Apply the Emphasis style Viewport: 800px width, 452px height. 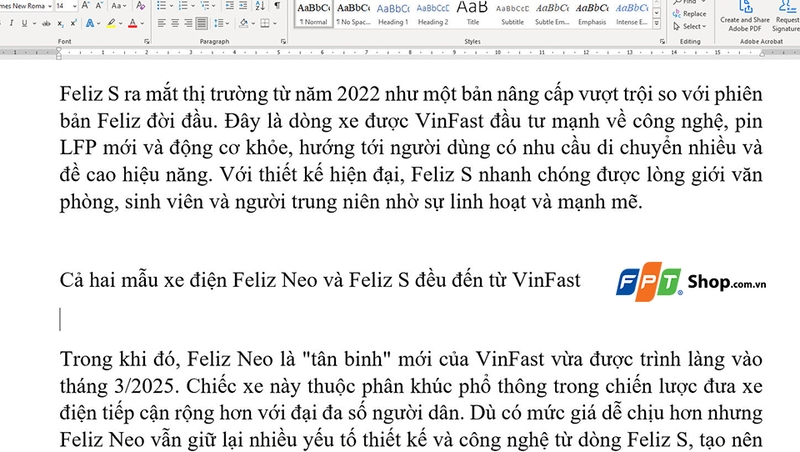(592, 13)
